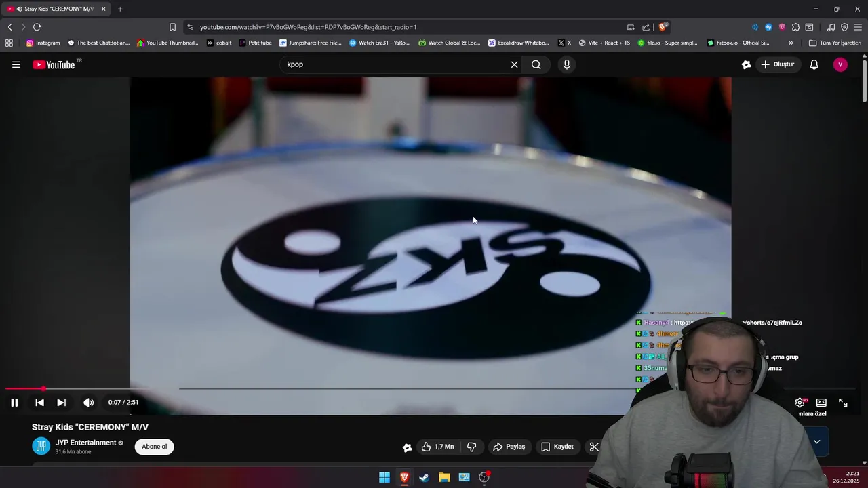
Task: Open the Brave taskbar icon
Action: (404, 477)
